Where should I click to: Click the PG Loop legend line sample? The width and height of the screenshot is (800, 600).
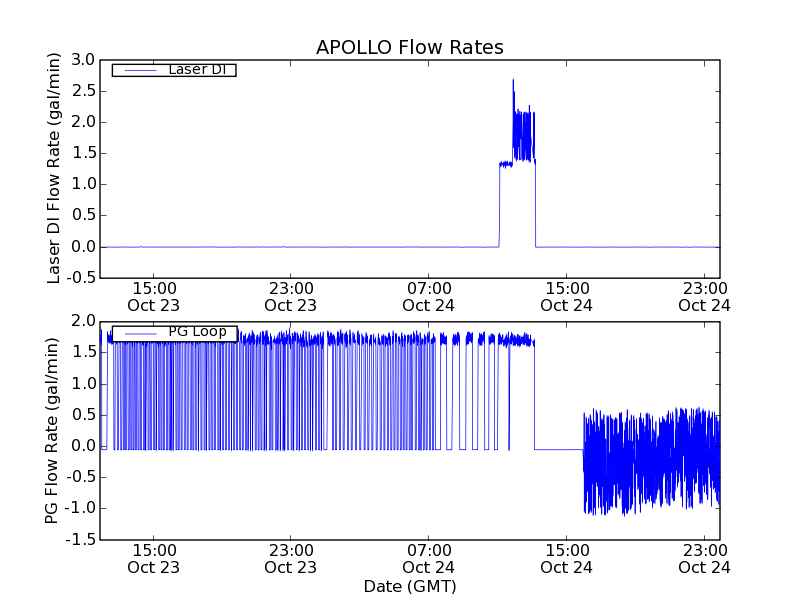140,334
